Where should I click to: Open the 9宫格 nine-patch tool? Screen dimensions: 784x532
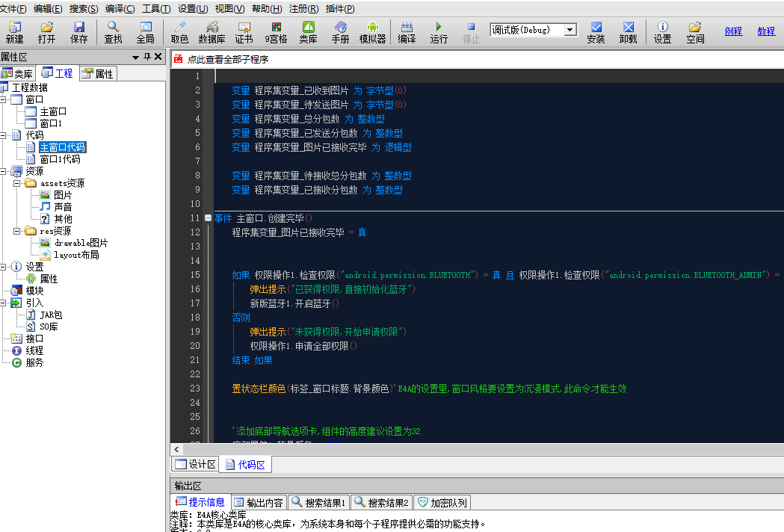click(x=276, y=32)
